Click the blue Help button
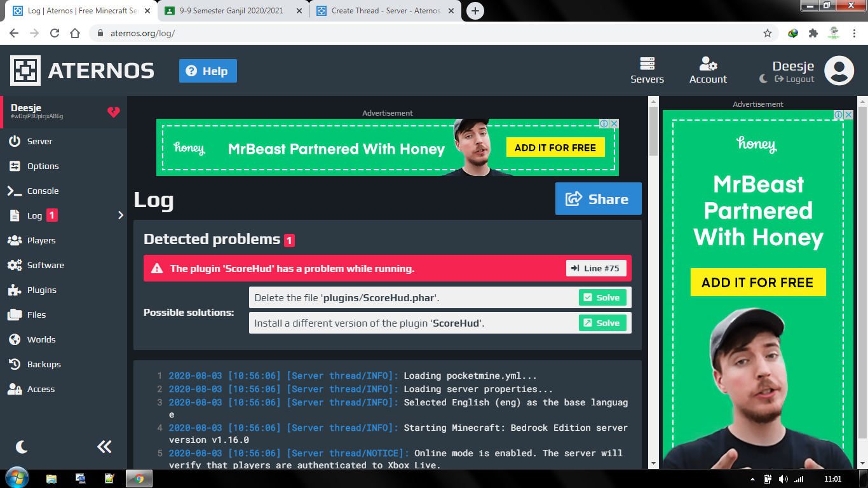Image resolution: width=868 pixels, height=488 pixels. pos(208,71)
